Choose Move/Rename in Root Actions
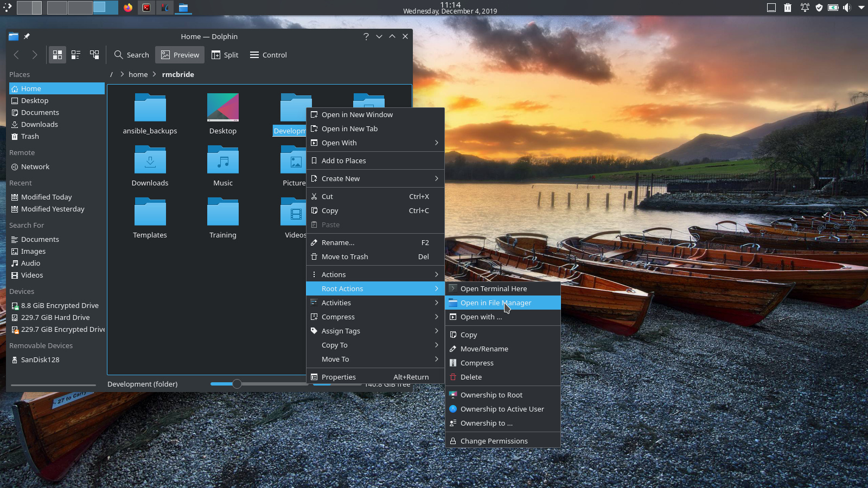Image resolution: width=868 pixels, height=488 pixels. coord(503,349)
